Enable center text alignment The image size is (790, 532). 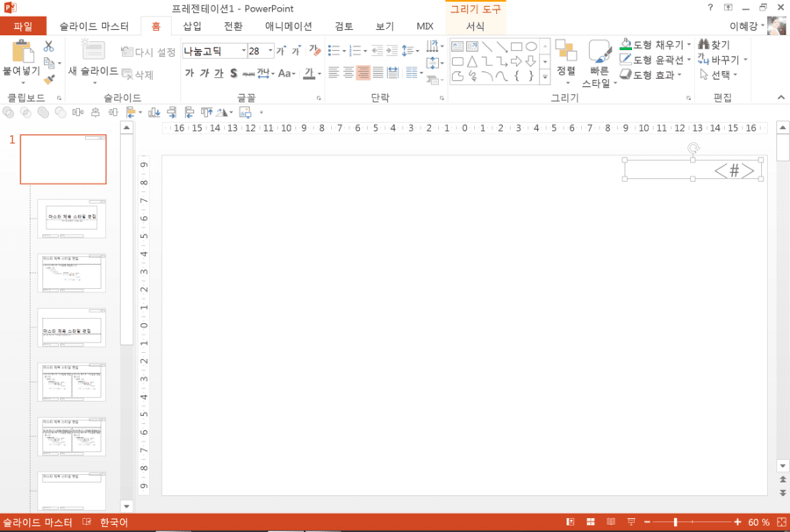point(348,73)
